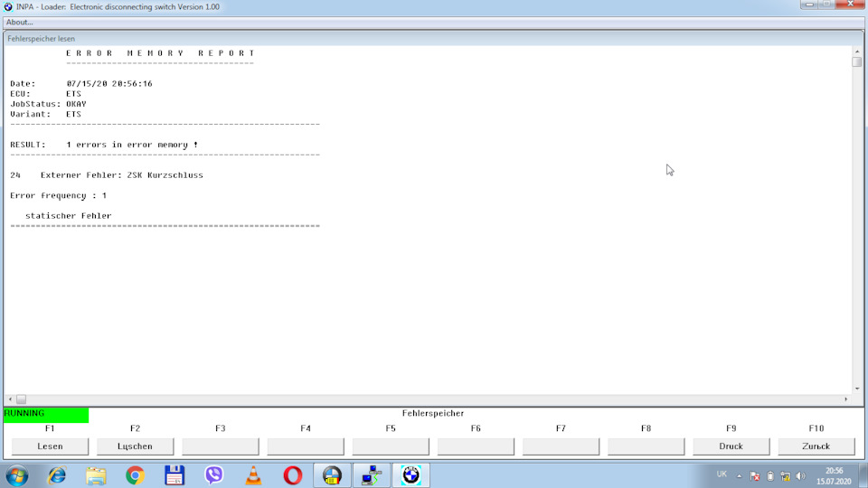Show hidden system tray icons
The width and height of the screenshot is (868, 488).
pyautogui.click(x=739, y=476)
